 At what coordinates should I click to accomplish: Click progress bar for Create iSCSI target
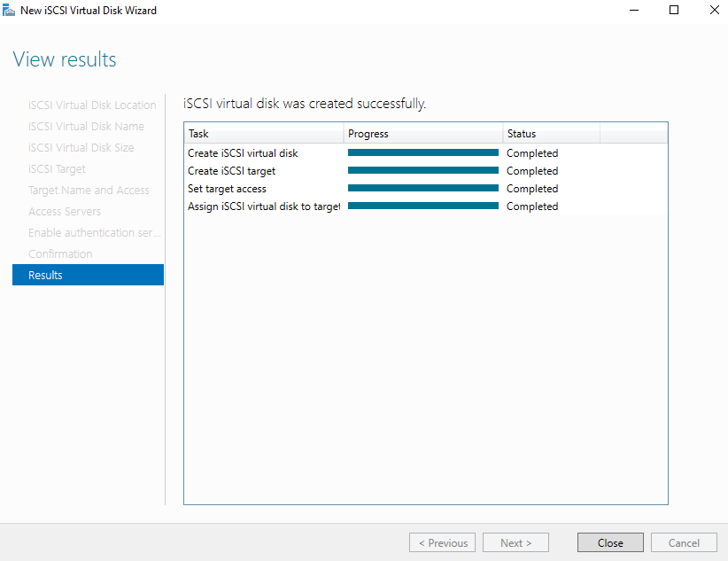pyautogui.click(x=423, y=170)
